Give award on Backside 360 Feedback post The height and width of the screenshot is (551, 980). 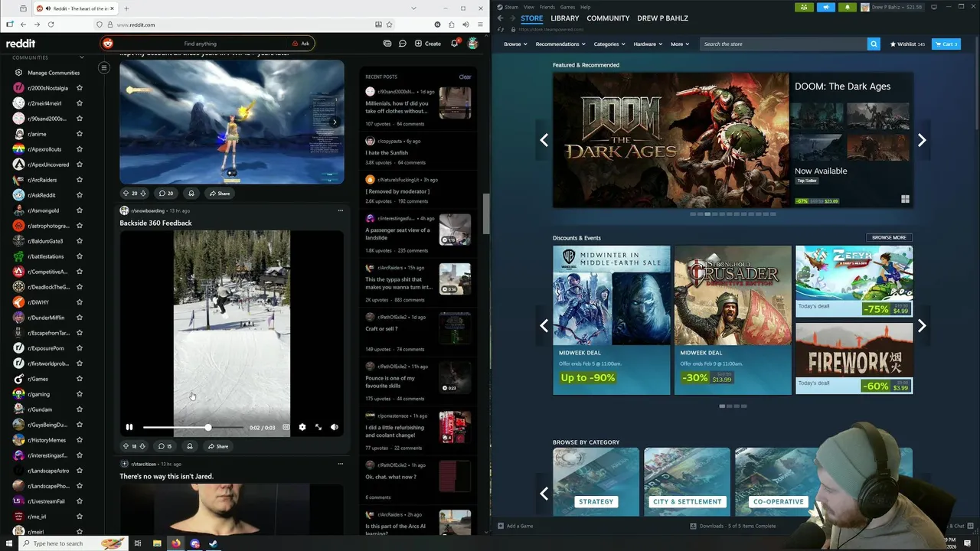(x=190, y=446)
